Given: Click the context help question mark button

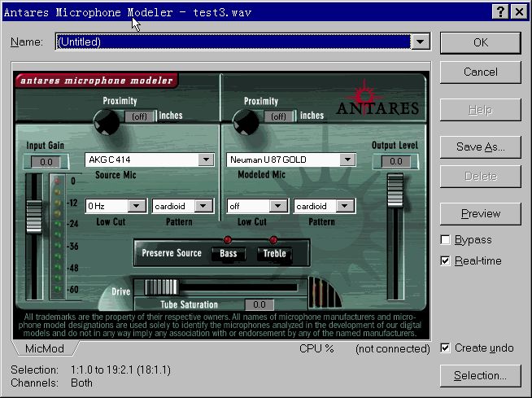Looking at the screenshot, I should tap(500, 12).
